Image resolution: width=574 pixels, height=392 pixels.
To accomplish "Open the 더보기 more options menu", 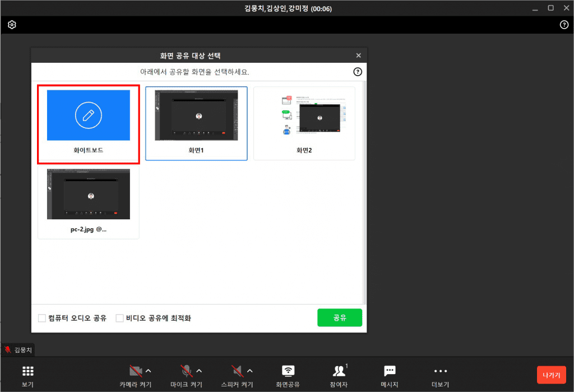I will (440, 371).
